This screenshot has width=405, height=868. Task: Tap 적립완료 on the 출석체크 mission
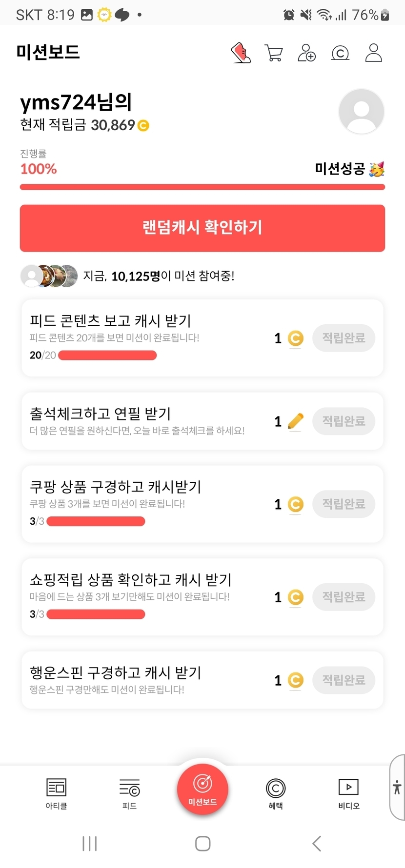click(344, 421)
